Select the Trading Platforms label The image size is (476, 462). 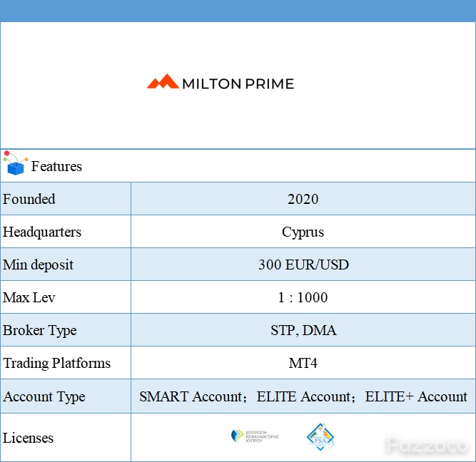pos(56,364)
